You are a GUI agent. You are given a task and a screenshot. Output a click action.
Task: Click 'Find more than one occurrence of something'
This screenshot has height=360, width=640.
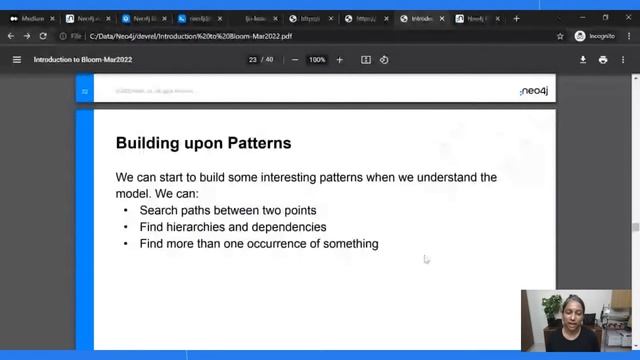[259, 244]
